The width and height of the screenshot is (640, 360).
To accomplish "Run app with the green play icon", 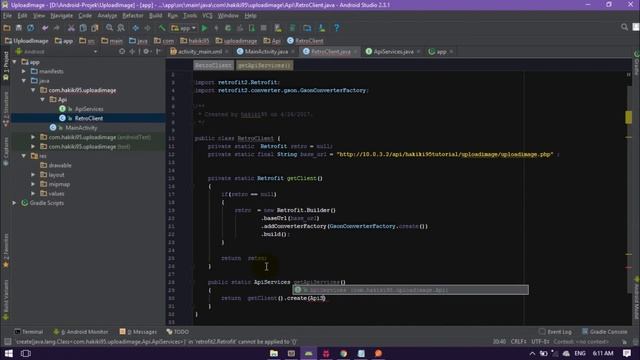I will pyautogui.click(x=204, y=28).
